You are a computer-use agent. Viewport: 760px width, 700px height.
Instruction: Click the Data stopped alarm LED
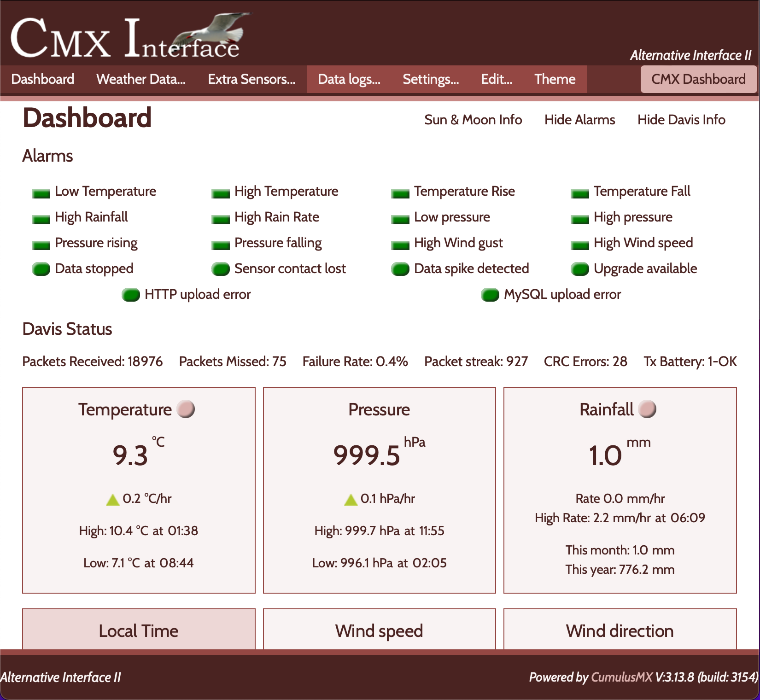click(41, 269)
